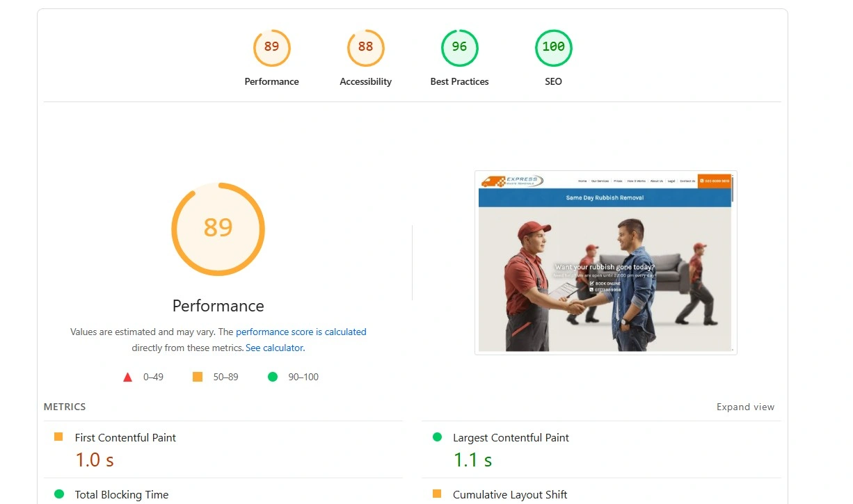Click the green dot in the 90–100 legend

point(273,377)
